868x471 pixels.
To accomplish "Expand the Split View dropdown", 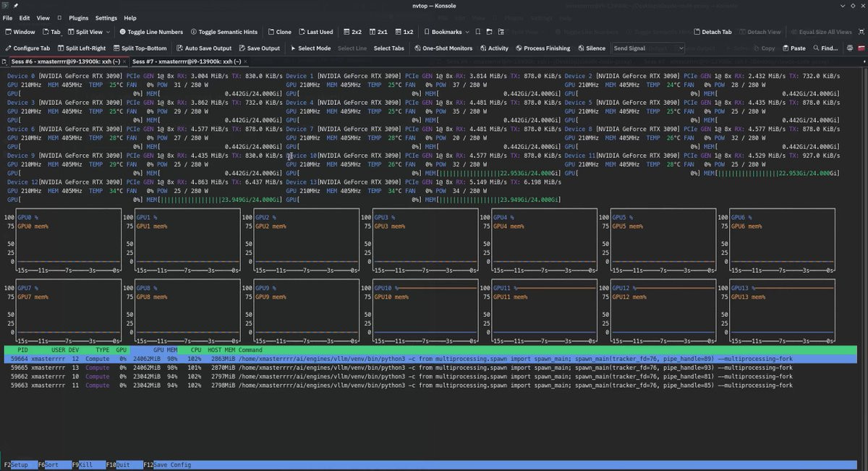I will [x=108, y=32].
